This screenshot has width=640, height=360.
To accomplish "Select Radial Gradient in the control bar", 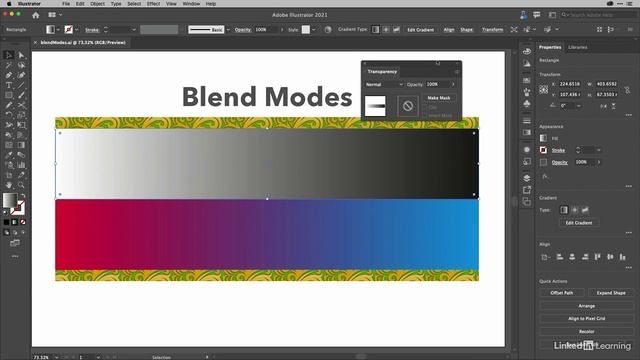I will pyautogui.click(x=386, y=30).
